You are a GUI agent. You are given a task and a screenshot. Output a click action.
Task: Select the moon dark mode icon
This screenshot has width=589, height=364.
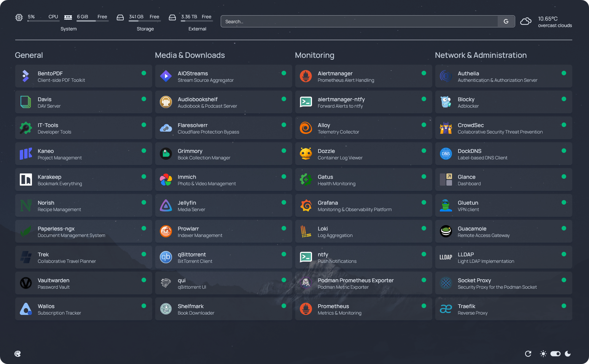pos(568,354)
